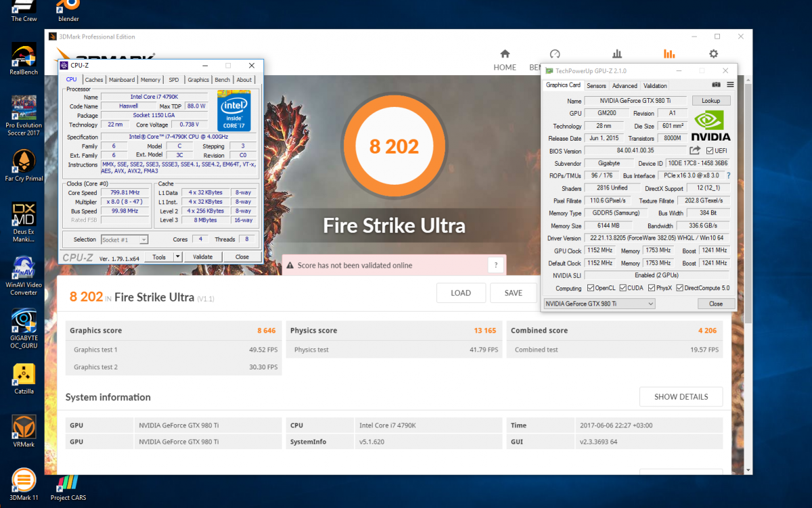This screenshot has height=508, width=812.
Task: Click the CPU-Z title bar icon
Action: (x=64, y=66)
